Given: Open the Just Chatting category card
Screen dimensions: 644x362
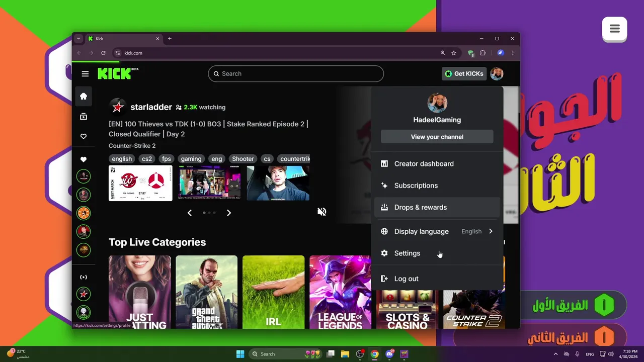Looking at the screenshot, I should click(x=139, y=292).
